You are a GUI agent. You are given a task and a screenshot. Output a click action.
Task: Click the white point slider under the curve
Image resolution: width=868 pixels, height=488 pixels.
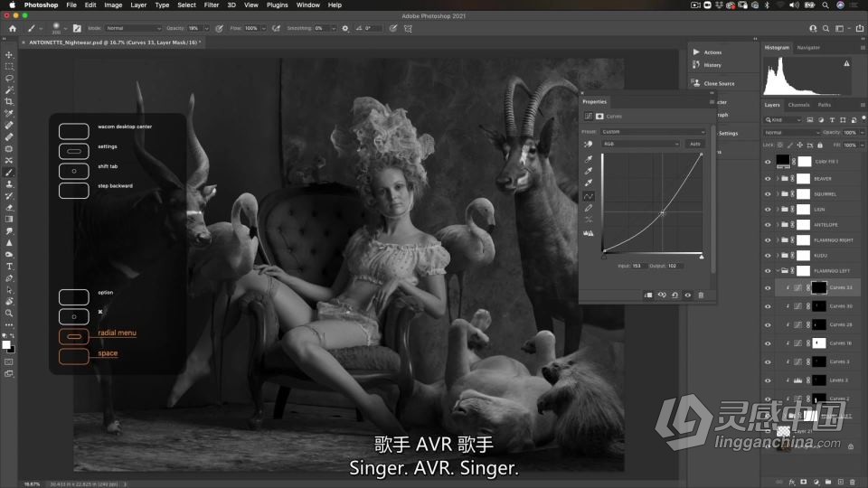tap(702, 257)
